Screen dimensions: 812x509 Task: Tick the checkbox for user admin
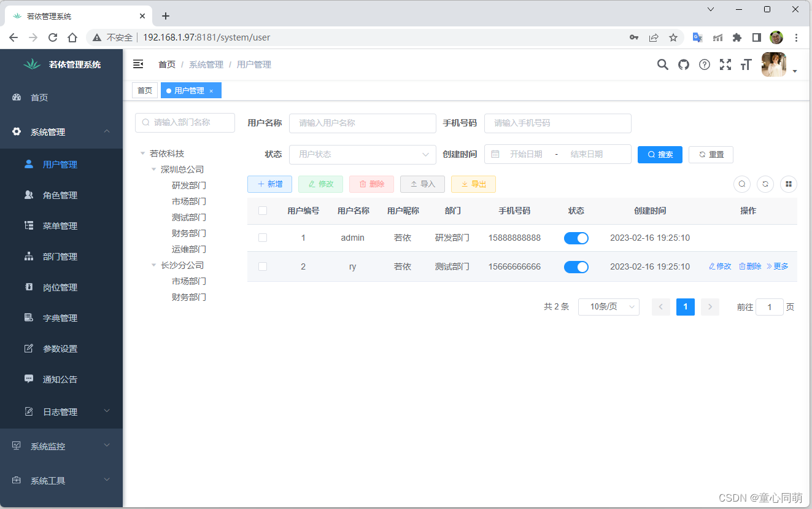263,238
